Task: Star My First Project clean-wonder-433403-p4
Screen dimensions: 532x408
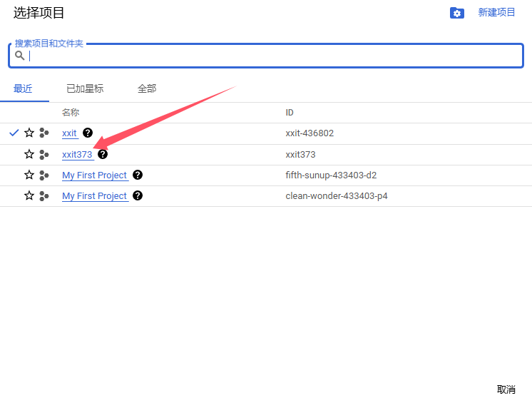Action: 29,196
